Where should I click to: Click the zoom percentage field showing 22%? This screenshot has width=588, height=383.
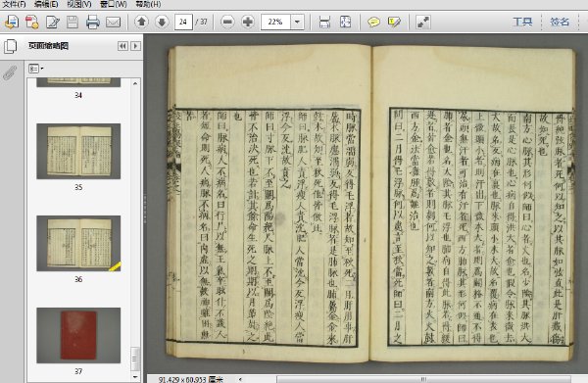[x=275, y=22]
